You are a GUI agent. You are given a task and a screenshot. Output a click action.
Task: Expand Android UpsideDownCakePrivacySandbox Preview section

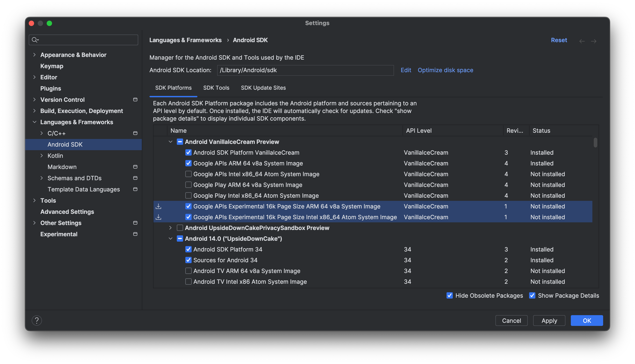tap(170, 227)
